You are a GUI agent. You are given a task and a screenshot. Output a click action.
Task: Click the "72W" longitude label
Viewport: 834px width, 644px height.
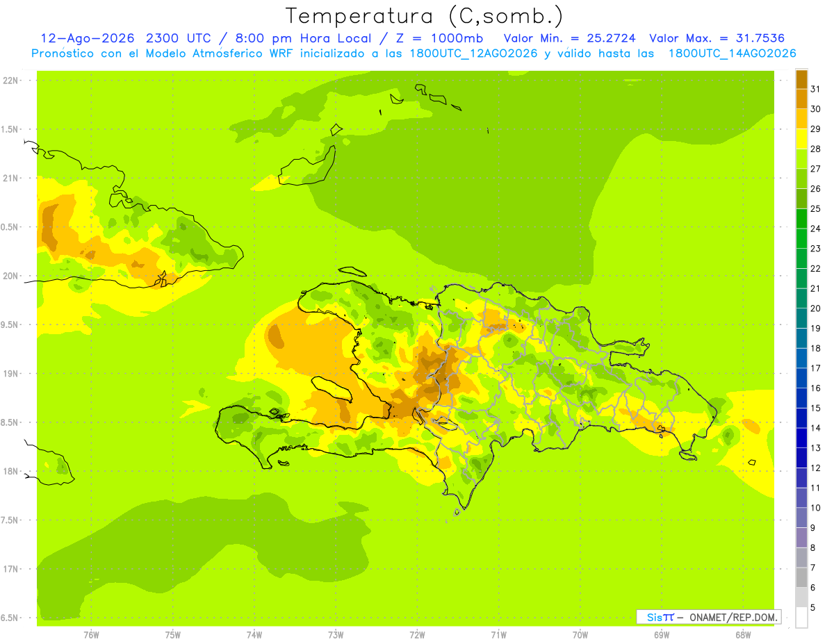tap(418, 634)
